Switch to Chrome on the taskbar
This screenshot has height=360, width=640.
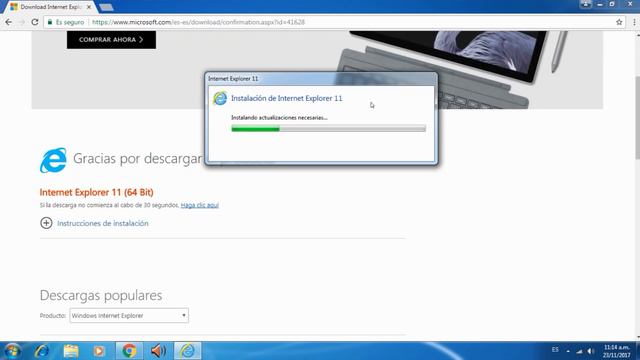point(129,351)
